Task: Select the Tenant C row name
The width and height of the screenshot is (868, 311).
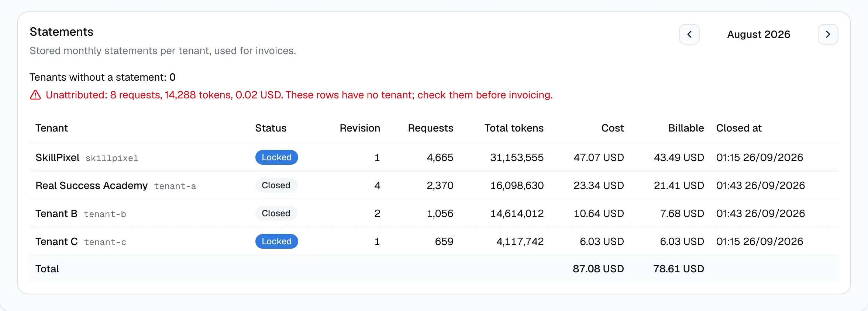Action: tap(56, 242)
